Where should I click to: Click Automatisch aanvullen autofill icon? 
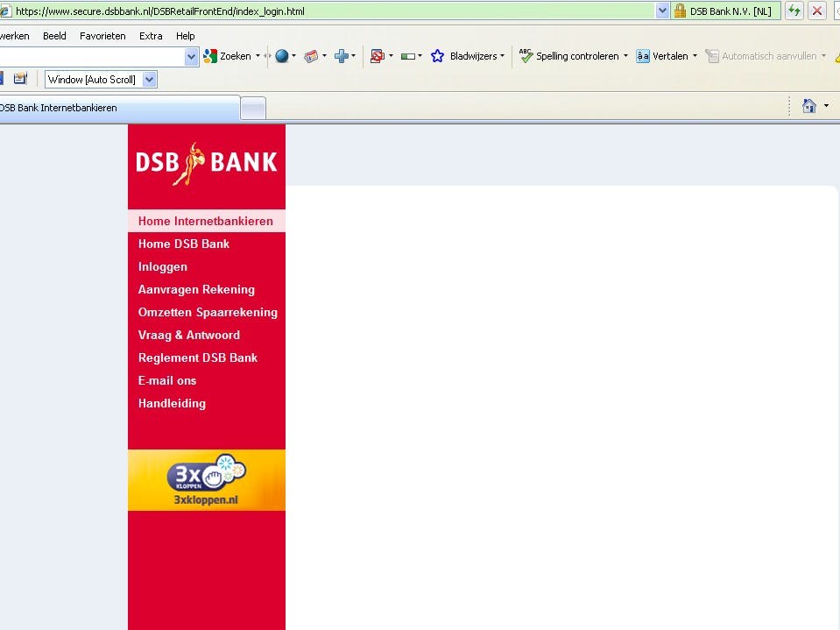pos(712,56)
